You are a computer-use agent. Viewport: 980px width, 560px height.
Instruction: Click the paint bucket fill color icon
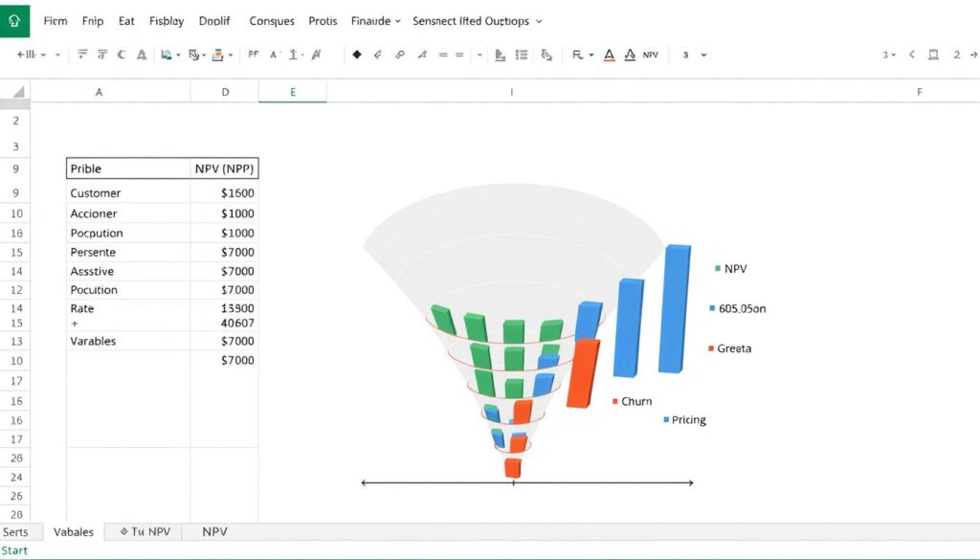(x=219, y=55)
